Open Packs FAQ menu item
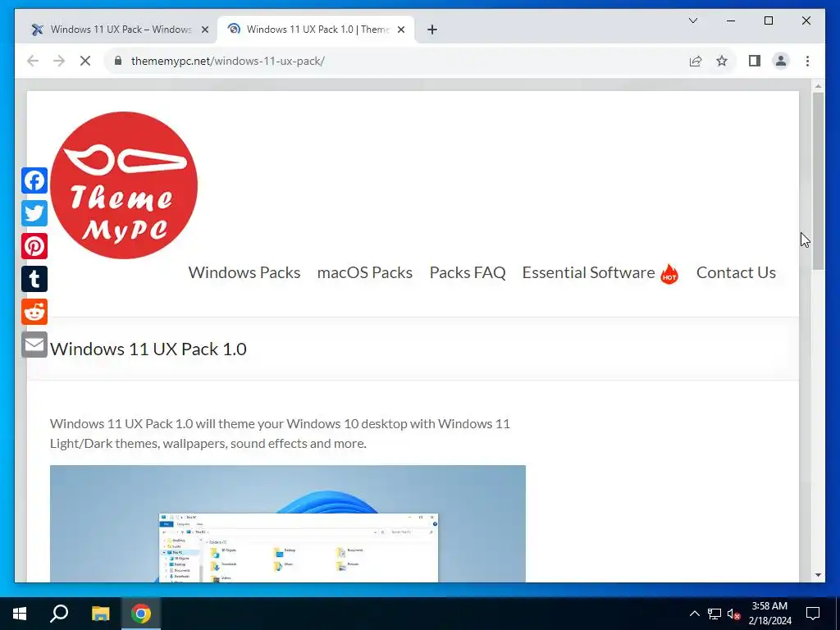Viewport: 840px width, 630px height. tap(468, 272)
